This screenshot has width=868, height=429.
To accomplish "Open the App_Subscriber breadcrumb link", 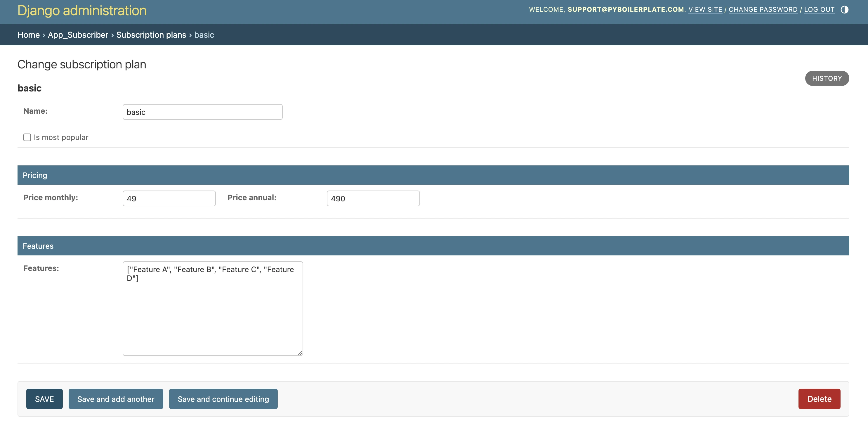I will 78,35.
